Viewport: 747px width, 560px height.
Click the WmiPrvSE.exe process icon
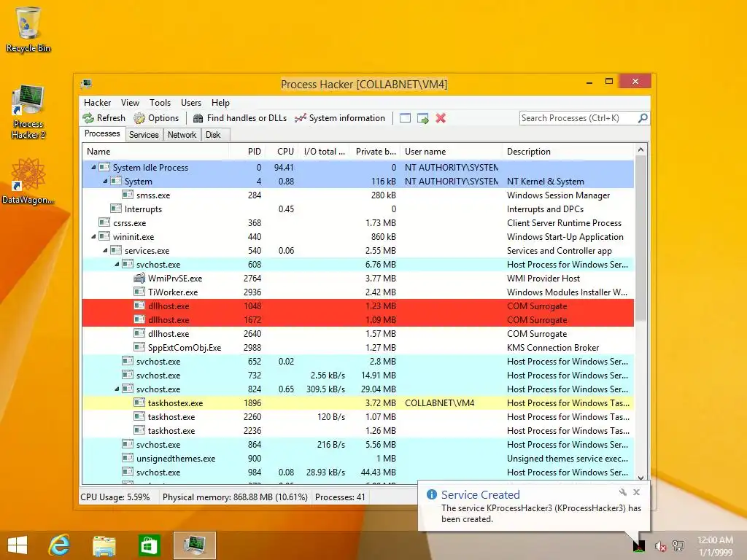tap(139, 278)
